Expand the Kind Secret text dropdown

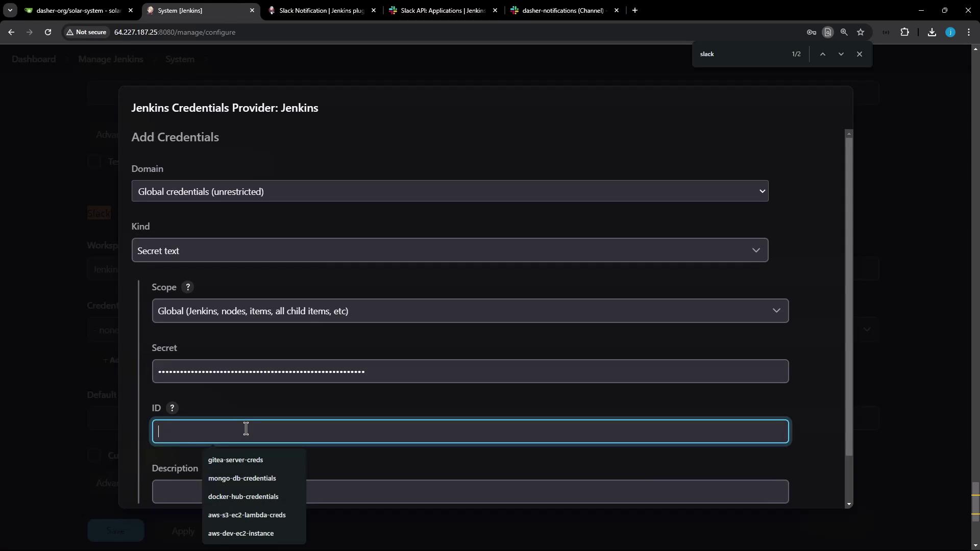click(449, 251)
